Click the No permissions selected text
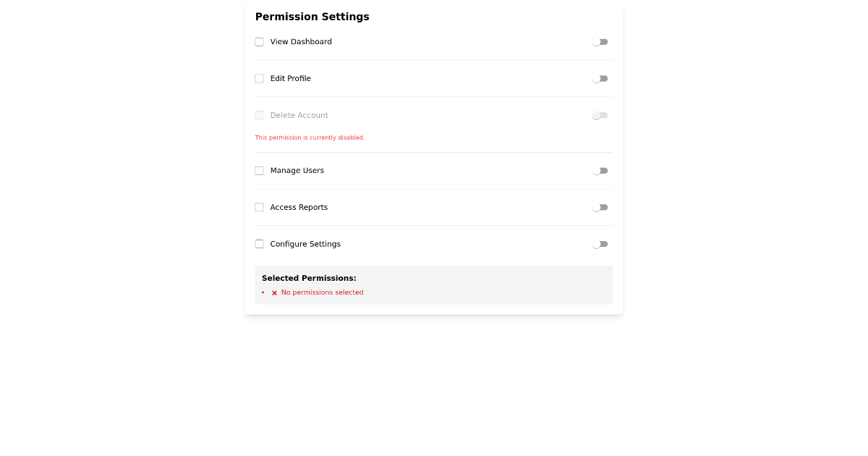Screen dimensions: 868x456 point(322,292)
